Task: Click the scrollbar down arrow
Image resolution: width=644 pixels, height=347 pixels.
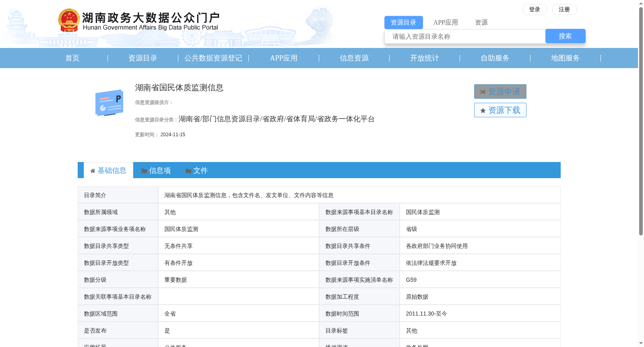Action: (641, 343)
